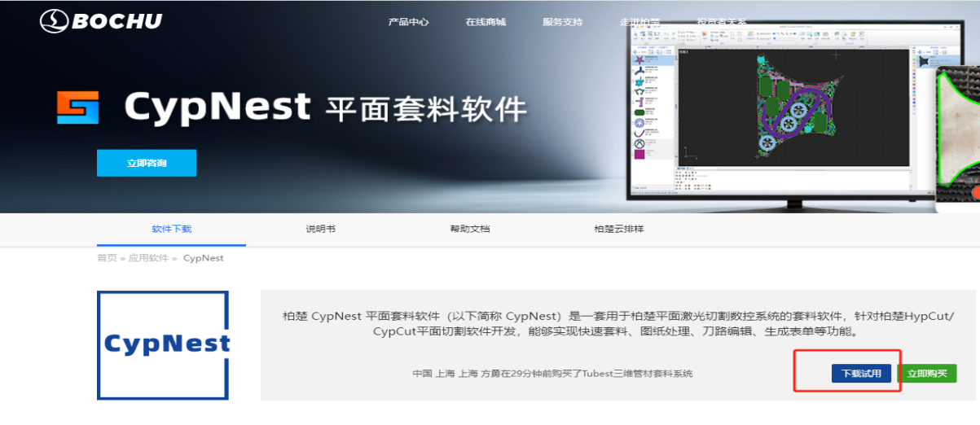The height and width of the screenshot is (425, 980).
Task: Click the 立即咨询 button
Action: (147, 163)
